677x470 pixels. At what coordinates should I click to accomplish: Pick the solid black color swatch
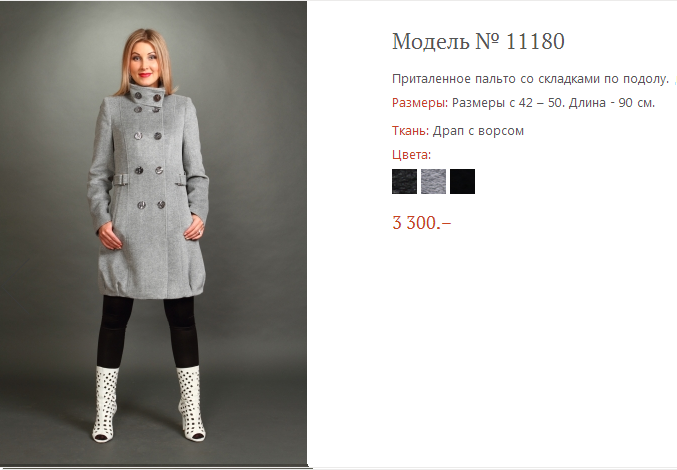462,181
